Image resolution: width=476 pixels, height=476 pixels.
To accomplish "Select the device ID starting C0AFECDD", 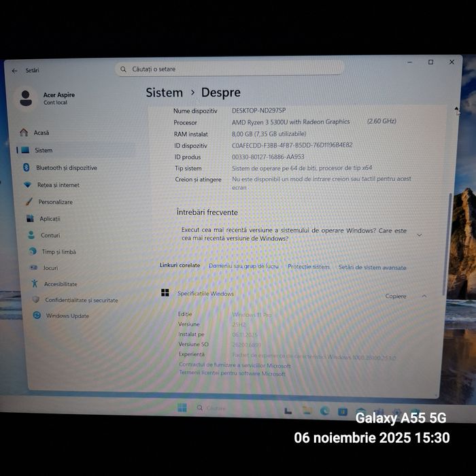I will [292, 145].
